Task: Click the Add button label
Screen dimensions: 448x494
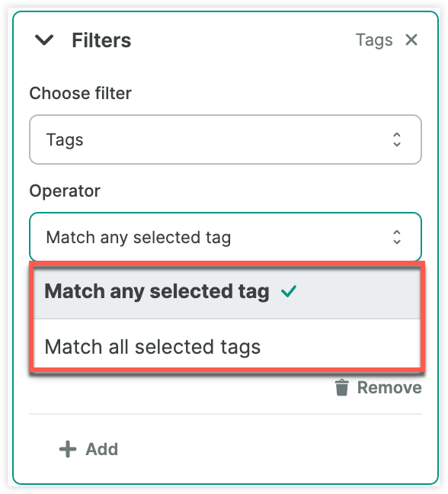Action: click(x=101, y=449)
